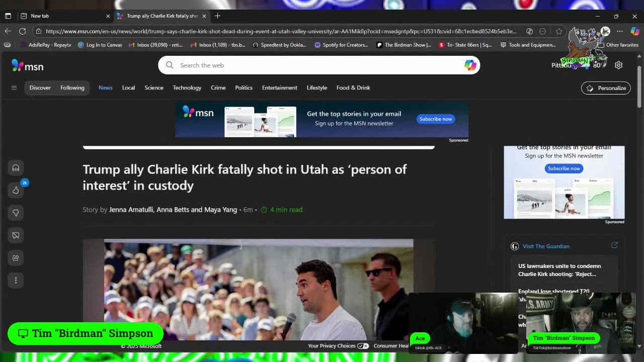The width and height of the screenshot is (644, 362).
Task: Click author names Jenna Amatulli byline
Action: (x=173, y=210)
